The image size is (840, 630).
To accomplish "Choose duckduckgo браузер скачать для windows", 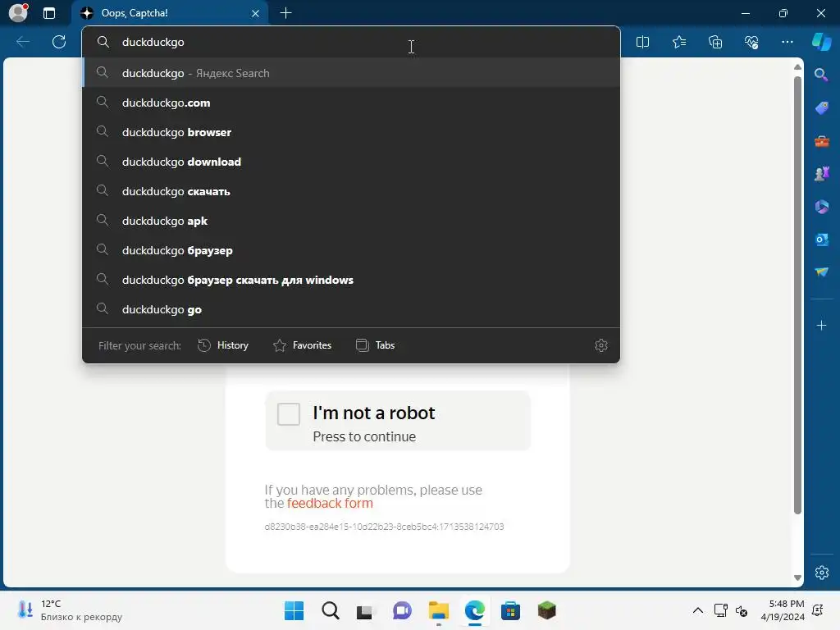I will point(351,279).
